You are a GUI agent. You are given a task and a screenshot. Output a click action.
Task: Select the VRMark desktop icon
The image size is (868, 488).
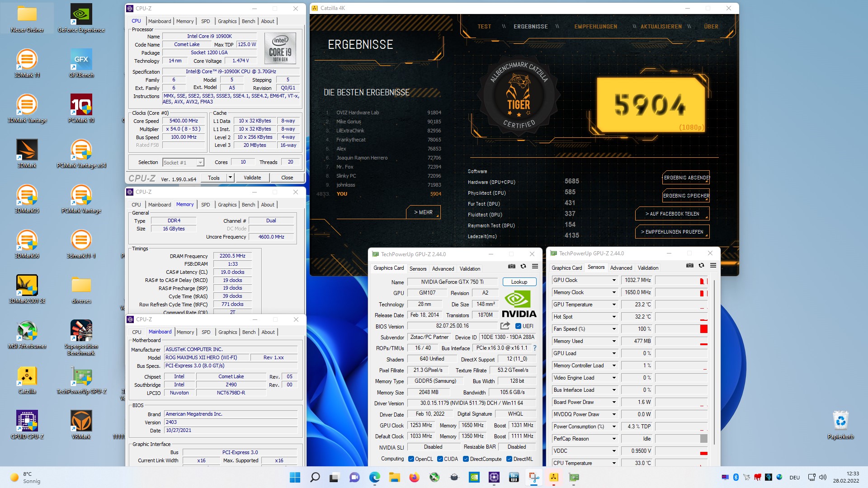tap(81, 425)
